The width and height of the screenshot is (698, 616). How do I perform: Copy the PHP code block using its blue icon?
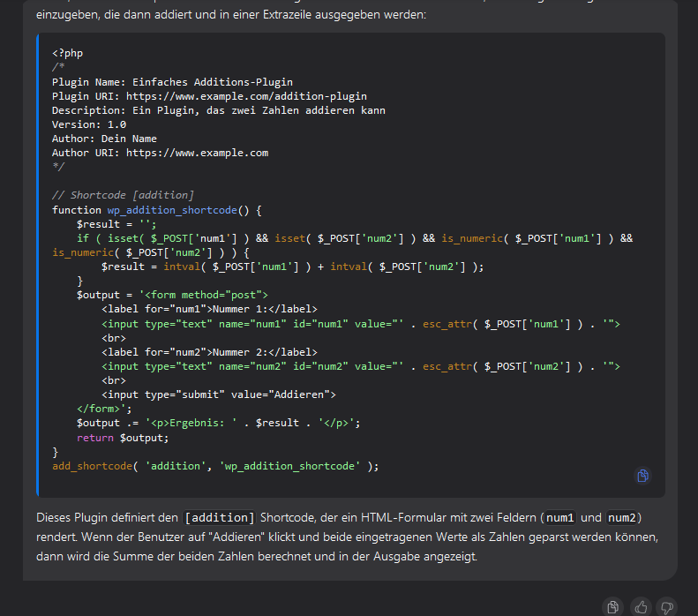coord(643,476)
